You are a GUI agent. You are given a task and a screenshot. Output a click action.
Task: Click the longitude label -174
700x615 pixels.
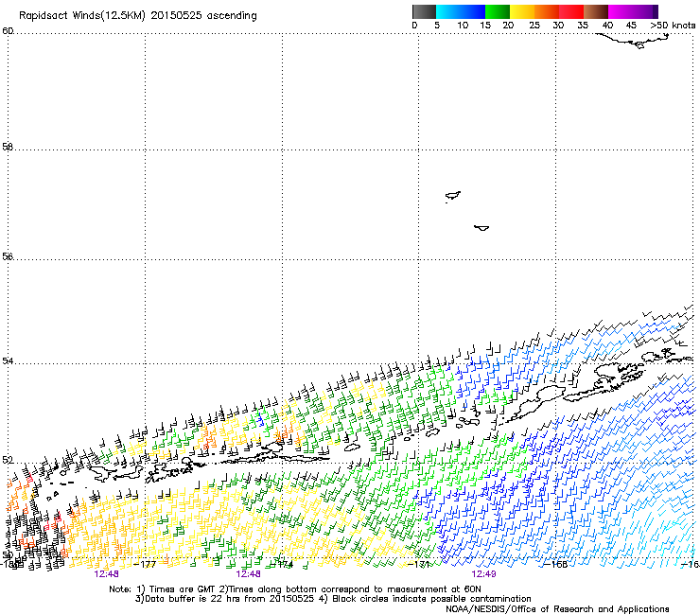coord(282,565)
